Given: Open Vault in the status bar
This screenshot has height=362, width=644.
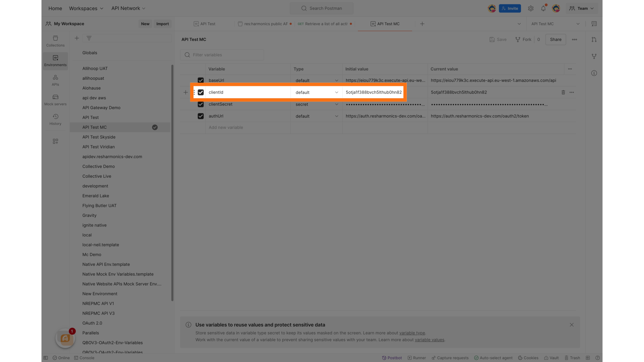Looking at the screenshot, I should click(x=551, y=358).
